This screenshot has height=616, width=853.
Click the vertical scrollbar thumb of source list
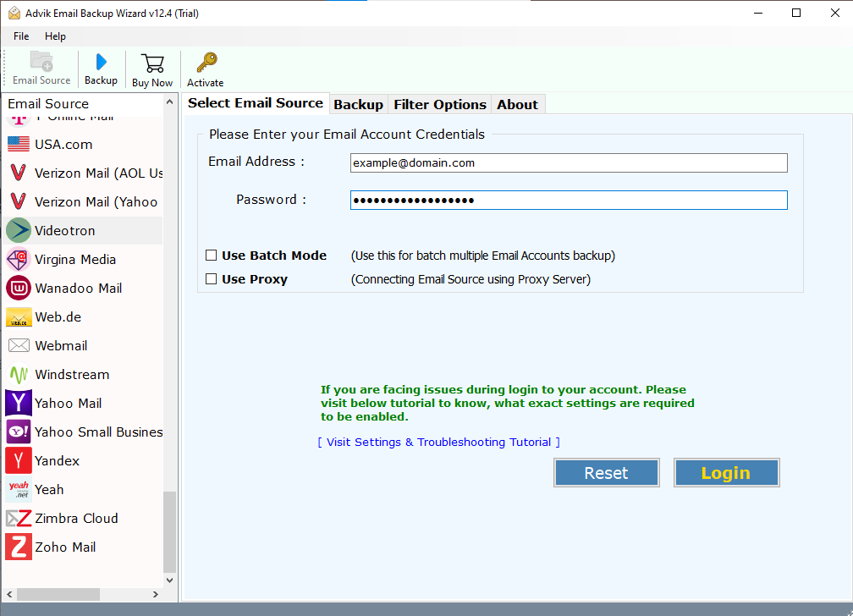click(170, 532)
